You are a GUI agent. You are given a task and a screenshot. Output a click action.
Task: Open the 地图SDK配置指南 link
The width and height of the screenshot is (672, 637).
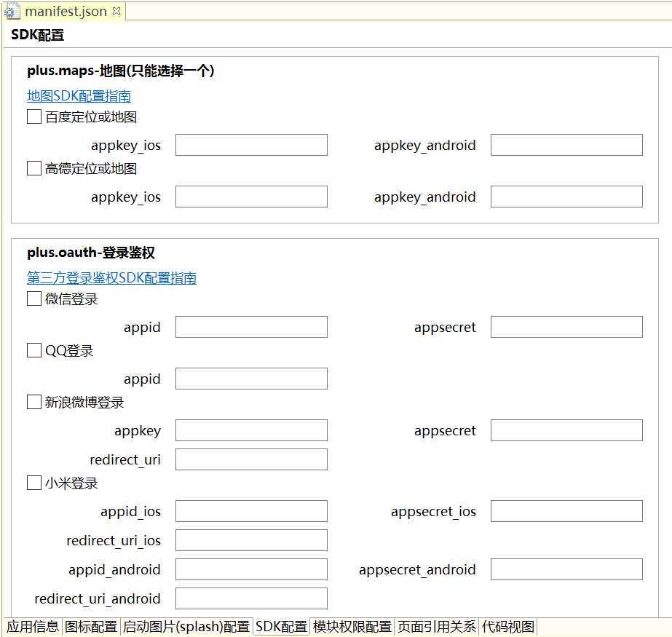79,96
